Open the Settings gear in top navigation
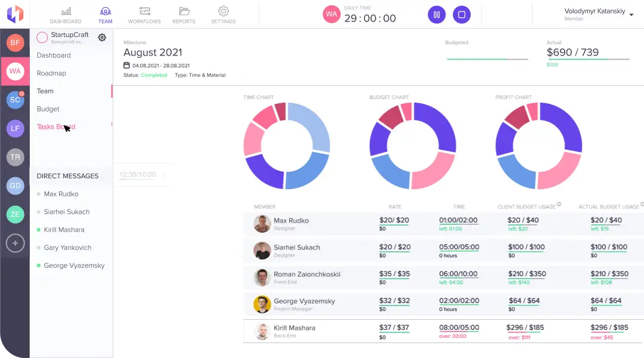The width and height of the screenshot is (644, 358). [223, 11]
